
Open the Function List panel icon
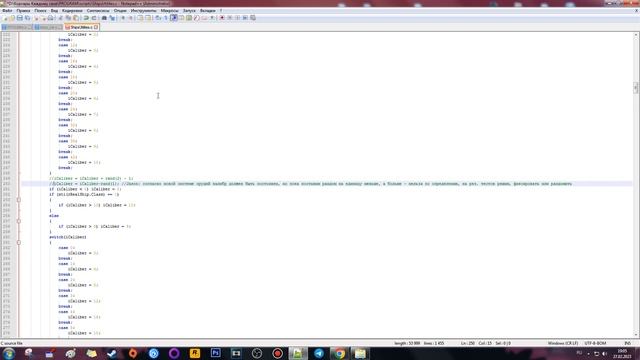point(197,18)
